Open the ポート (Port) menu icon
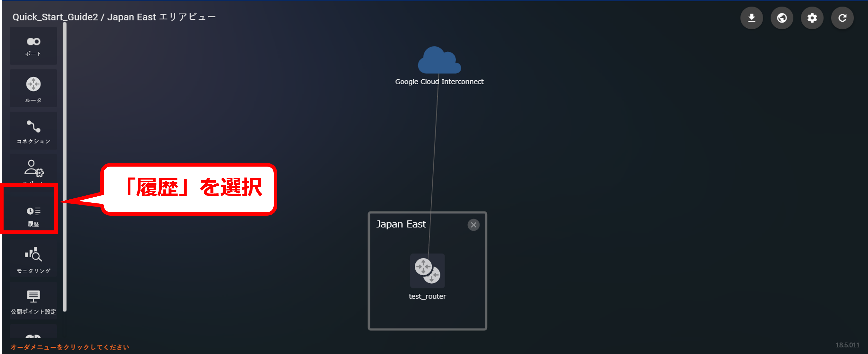Screen dimensions: 868x354 click(x=33, y=46)
